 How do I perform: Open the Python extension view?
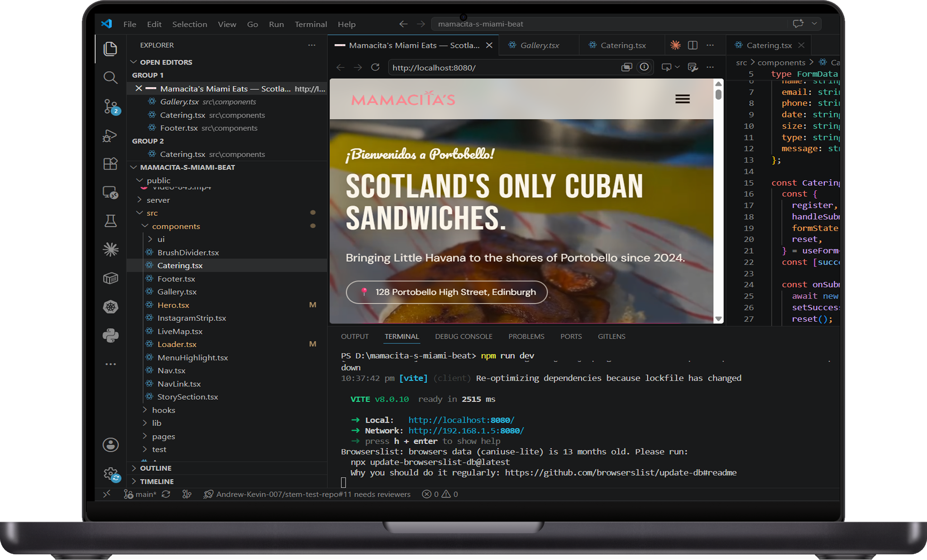click(x=110, y=335)
